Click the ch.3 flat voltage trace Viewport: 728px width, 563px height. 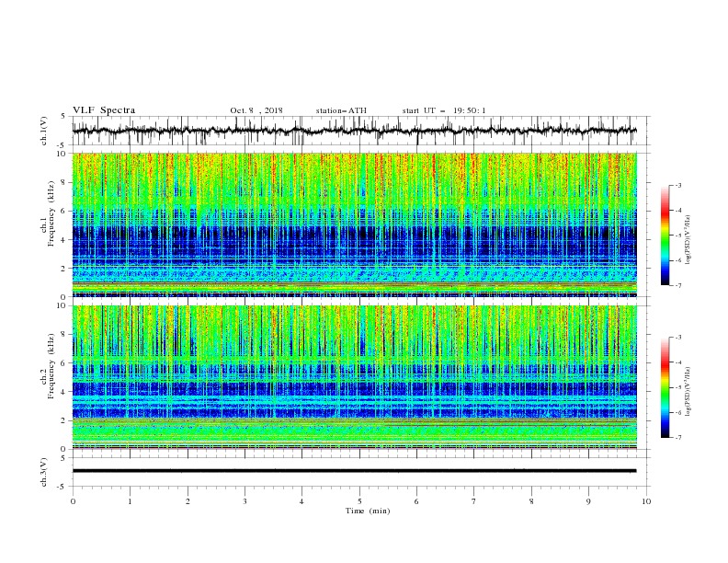[x=354, y=471]
